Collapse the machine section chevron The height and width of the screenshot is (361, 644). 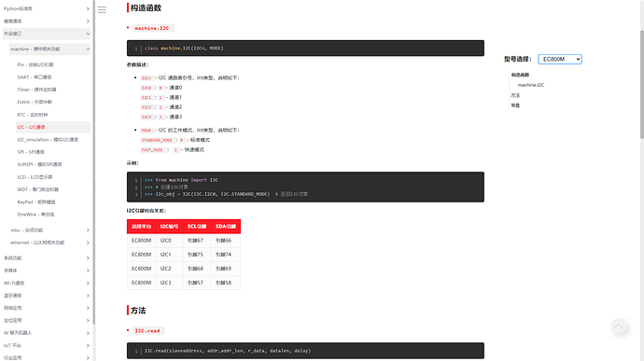(88, 49)
